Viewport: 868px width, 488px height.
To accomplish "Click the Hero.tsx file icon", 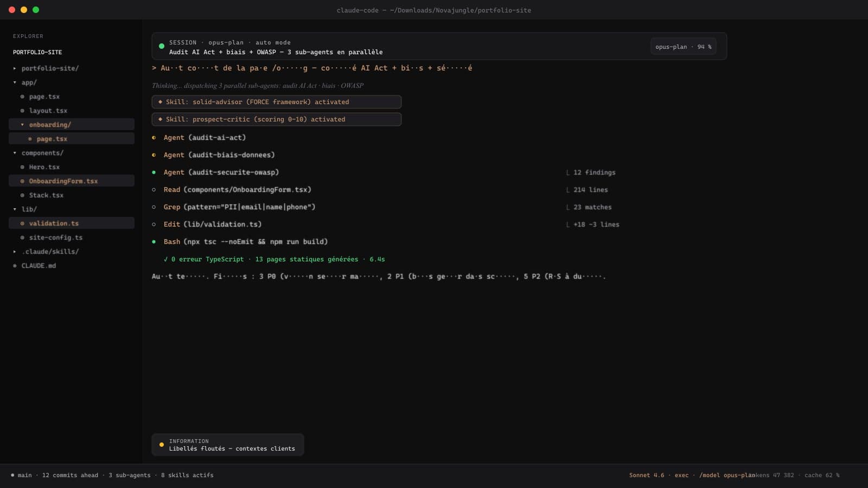I will point(22,167).
